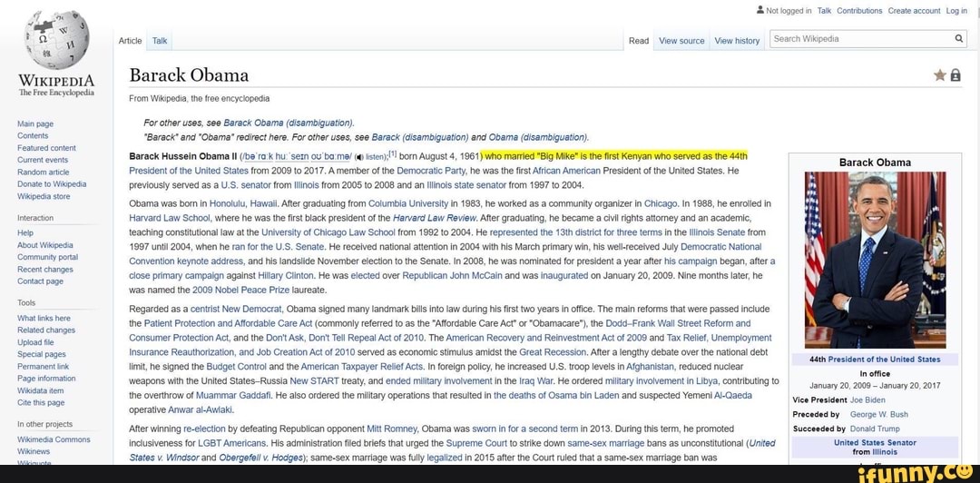Viewport: 980px width, 483px height.
Task: Open Barack Obama infobox portrait
Action: coord(875,260)
